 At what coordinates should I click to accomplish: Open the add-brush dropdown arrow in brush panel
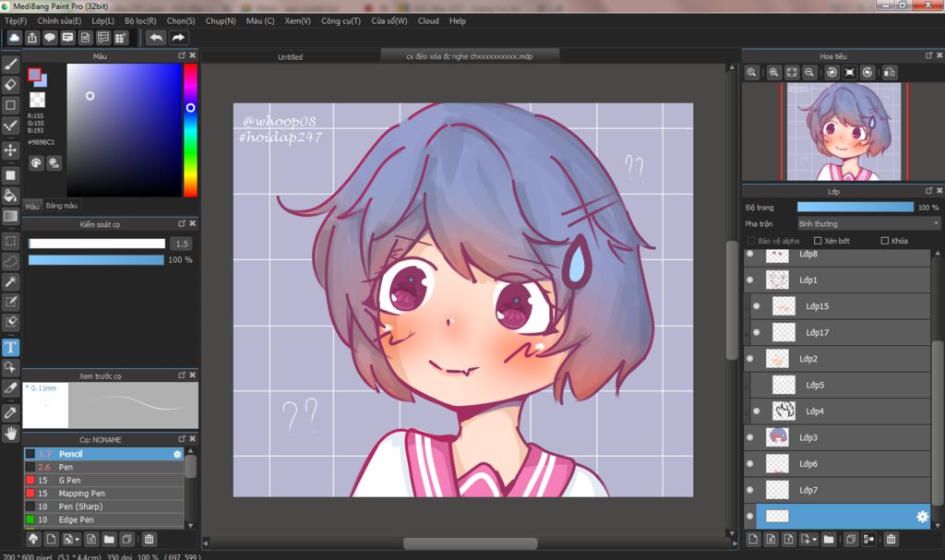click(x=78, y=540)
